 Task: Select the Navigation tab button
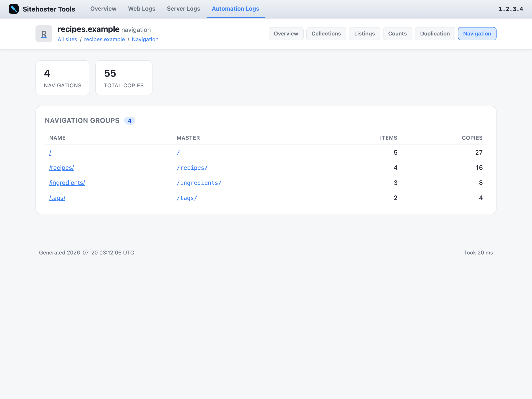pyautogui.click(x=477, y=34)
